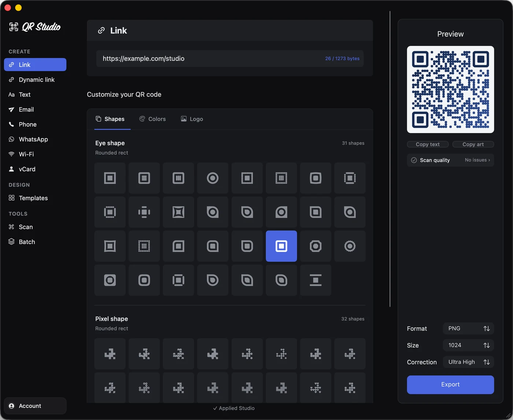Choose eye shape with horizontal bars center
This screenshot has width=513, height=420.
pyautogui.click(x=144, y=178)
